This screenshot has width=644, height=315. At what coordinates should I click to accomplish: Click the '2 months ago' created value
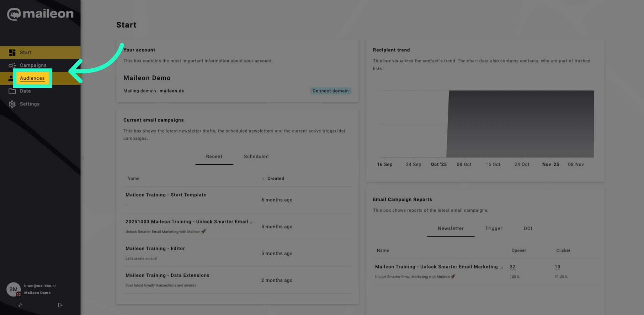pyautogui.click(x=277, y=280)
